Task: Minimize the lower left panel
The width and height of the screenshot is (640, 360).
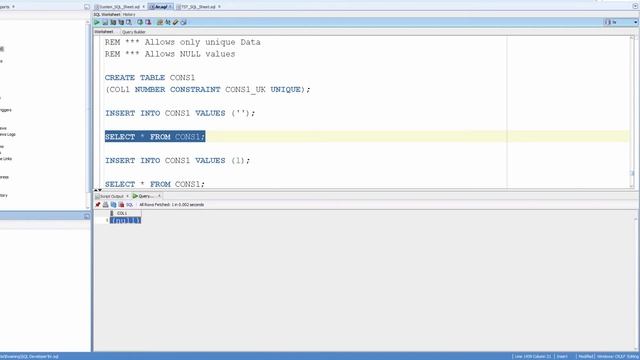Action: coord(87,216)
